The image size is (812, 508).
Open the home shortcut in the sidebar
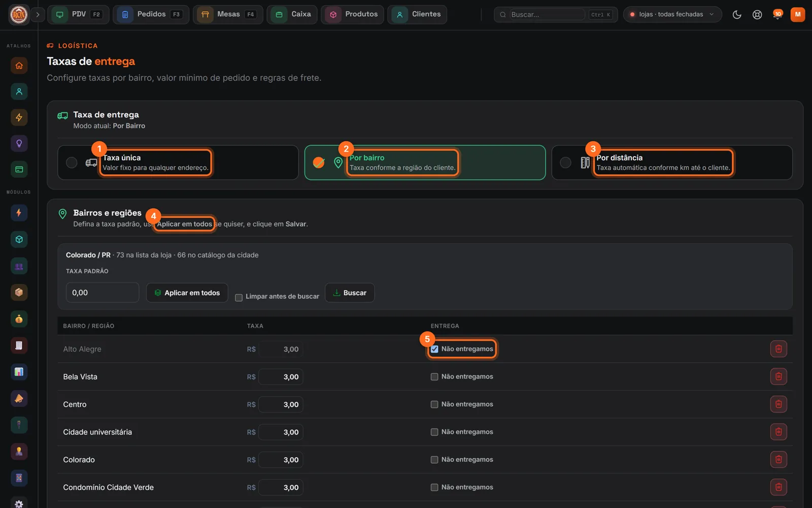click(x=19, y=66)
